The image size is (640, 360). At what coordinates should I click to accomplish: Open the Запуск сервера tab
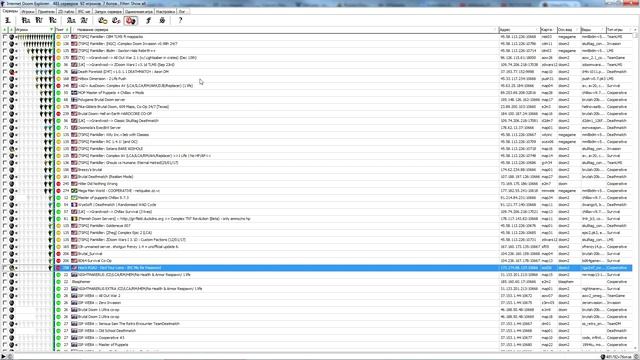click(x=108, y=12)
